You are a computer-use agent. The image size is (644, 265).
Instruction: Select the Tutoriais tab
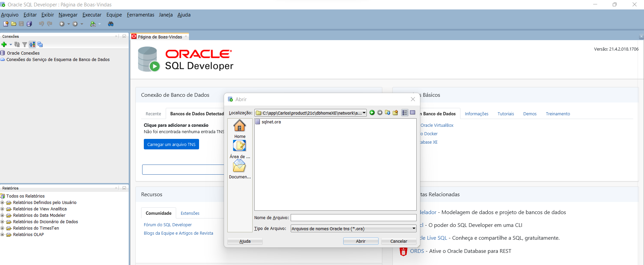tap(506, 114)
